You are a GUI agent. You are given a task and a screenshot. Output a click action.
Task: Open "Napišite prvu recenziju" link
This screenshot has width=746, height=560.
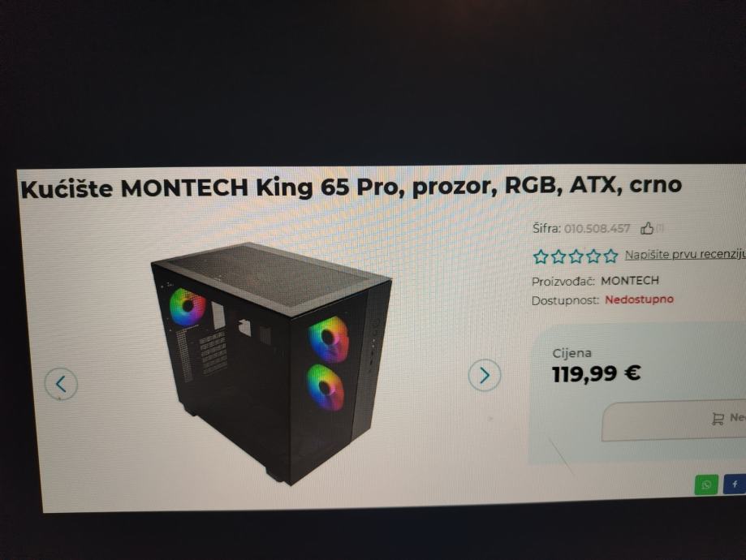[685, 255]
